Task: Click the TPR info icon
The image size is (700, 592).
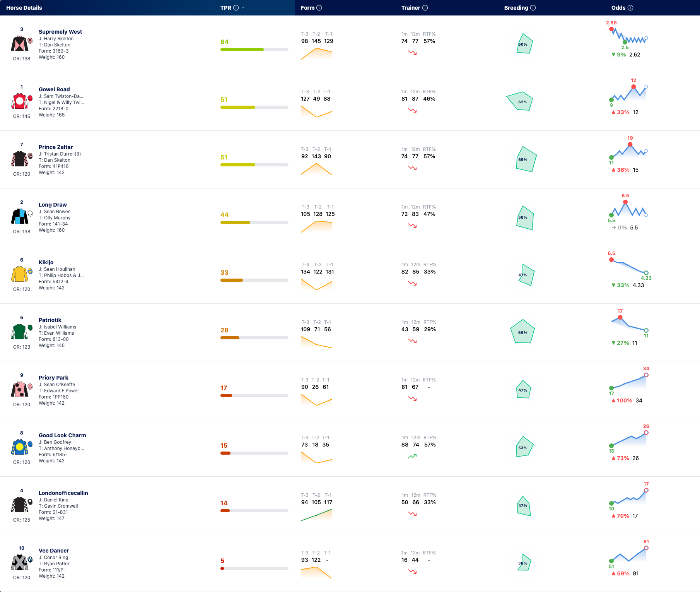Action: [236, 8]
